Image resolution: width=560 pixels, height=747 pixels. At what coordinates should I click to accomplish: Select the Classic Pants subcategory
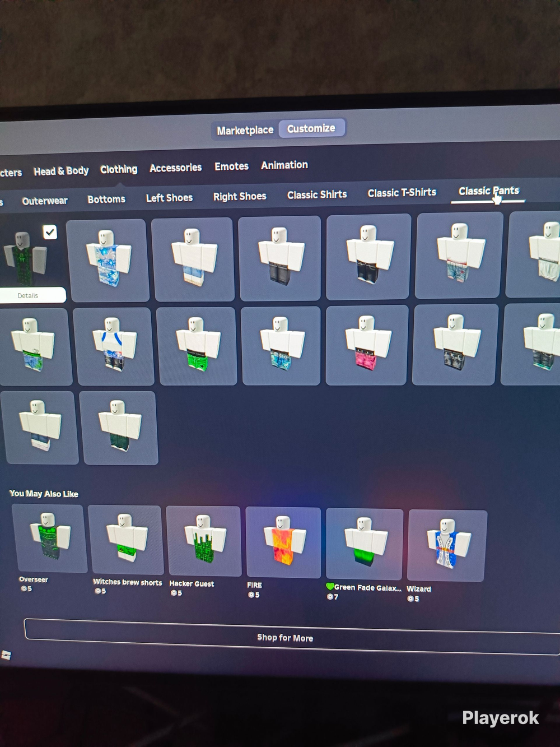[x=489, y=191]
